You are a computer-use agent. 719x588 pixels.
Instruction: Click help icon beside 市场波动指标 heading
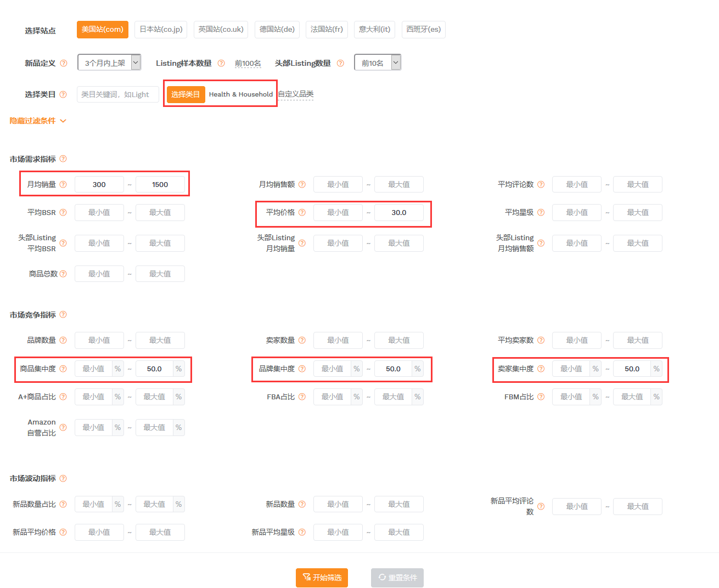pyautogui.click(x=63, y=478)
